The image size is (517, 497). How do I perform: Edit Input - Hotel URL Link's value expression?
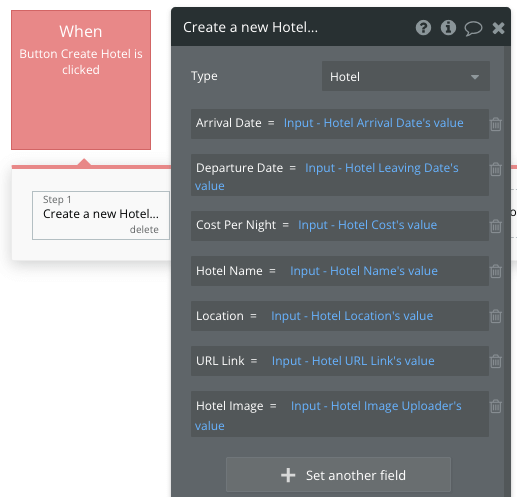353,361
